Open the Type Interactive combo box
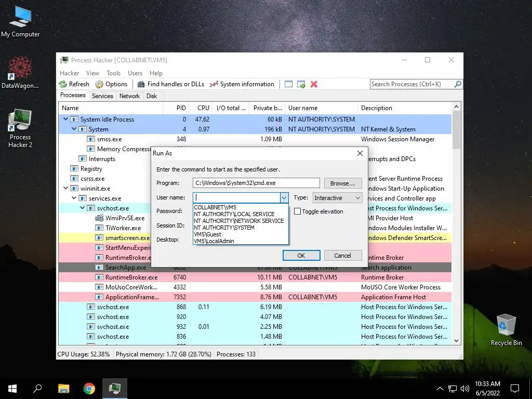 click(337, 198)
